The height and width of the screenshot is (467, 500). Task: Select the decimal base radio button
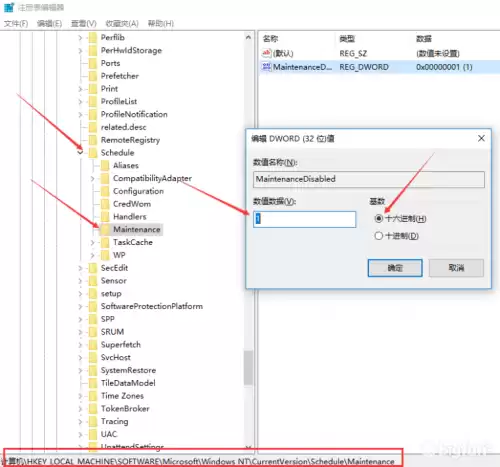click(x=379, y=236)
